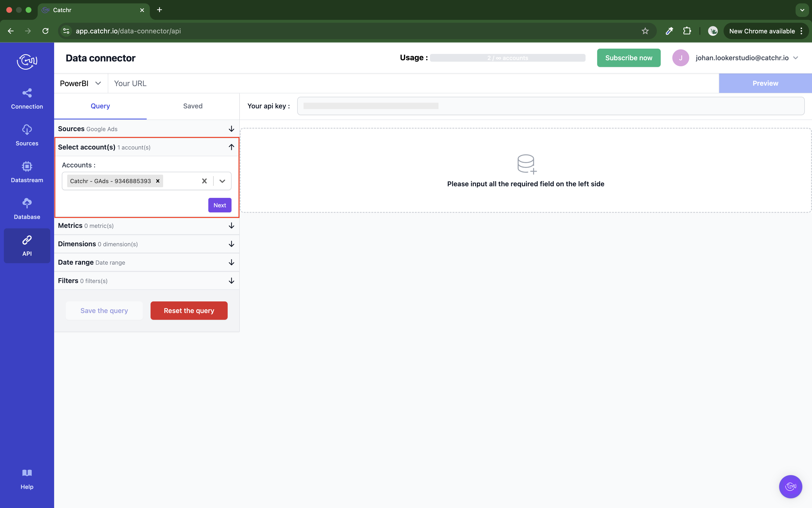Click the database placeholder icon
The height and width of the screenshot is (508, 812).
click(526, 164)
